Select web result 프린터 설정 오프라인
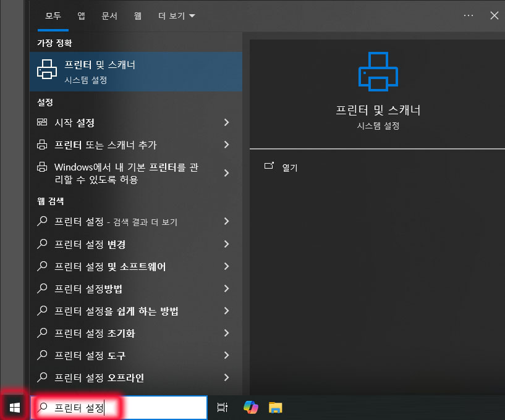Image resolution: width=505 pixels, height=420 pixels. pos(135,377)
